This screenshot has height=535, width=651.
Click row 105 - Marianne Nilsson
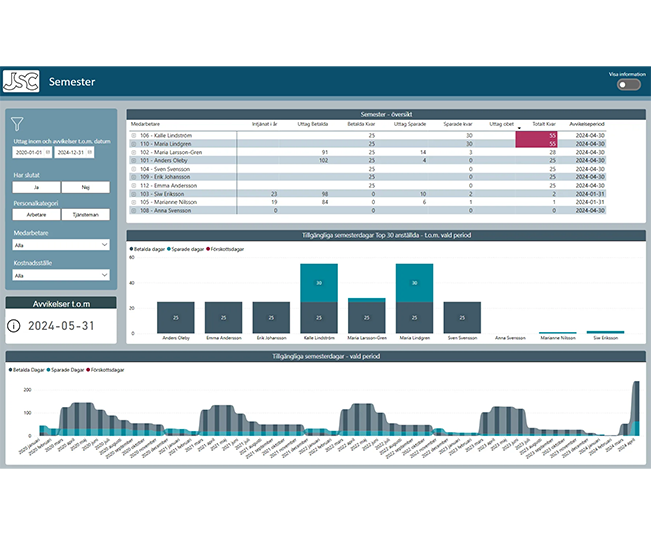(x=367, y=202)
